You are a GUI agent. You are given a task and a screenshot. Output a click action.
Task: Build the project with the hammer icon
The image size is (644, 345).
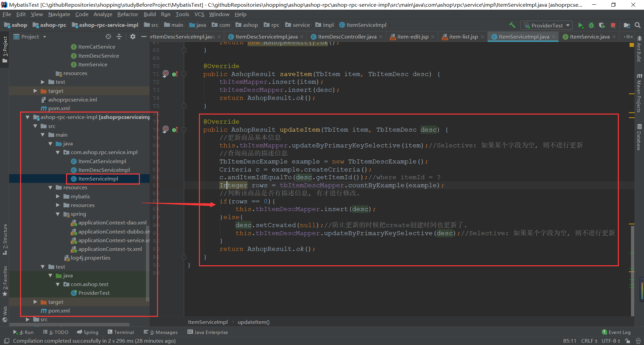(512, 25)
